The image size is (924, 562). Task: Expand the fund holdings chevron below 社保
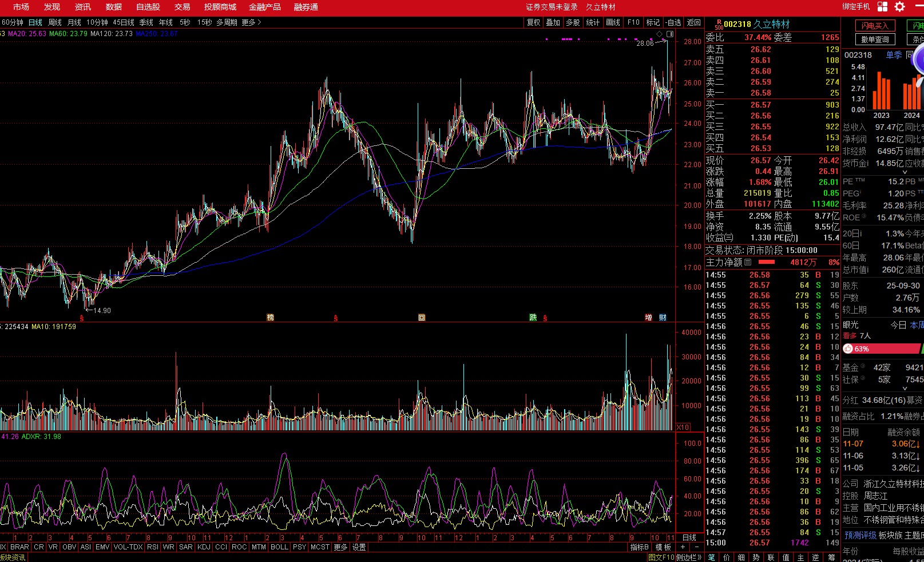pos(905,388)
